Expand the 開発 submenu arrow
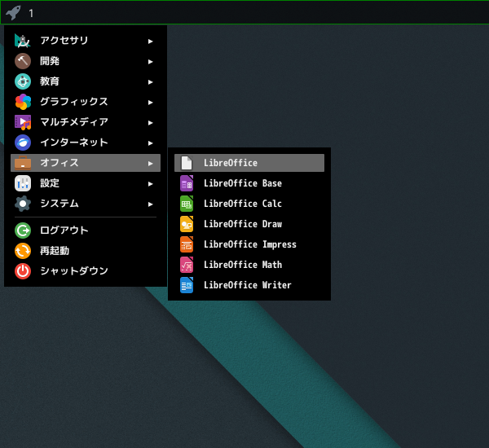Viewport: 489px width, 448px height. pyautogui.click(x=150, y=62)
